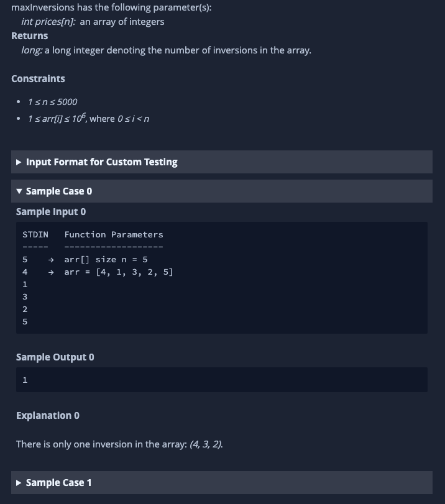
Task: Click the Constraints heading
Action: [x=38, y=79]
